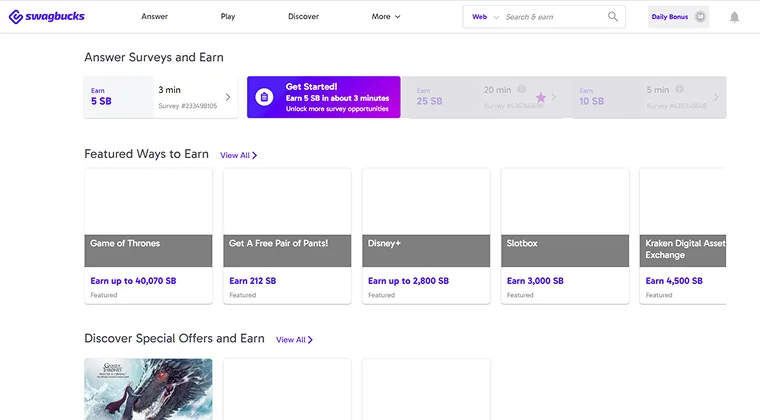Click the Get Started banner
Screen dimensions: 760x420
(324, 97)
